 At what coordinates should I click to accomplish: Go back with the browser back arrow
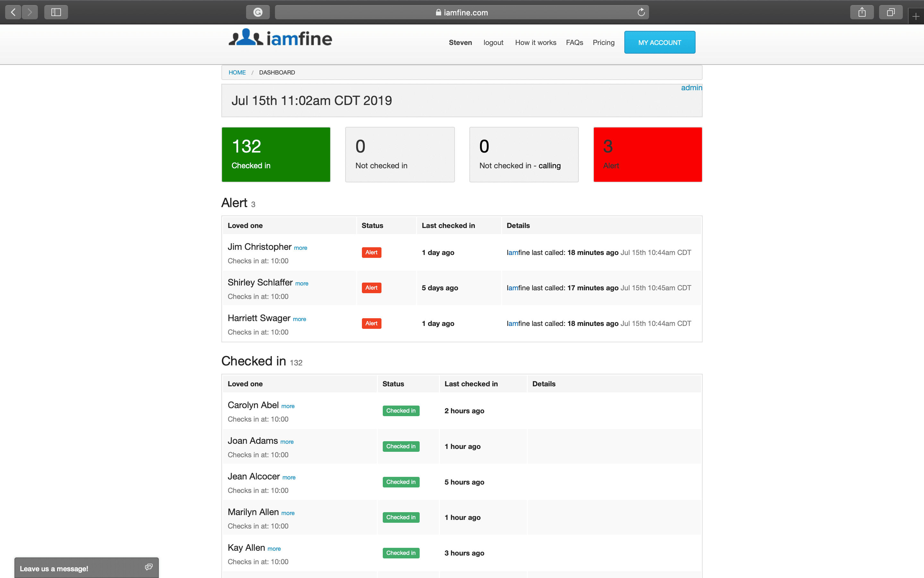tap(13, 12)
